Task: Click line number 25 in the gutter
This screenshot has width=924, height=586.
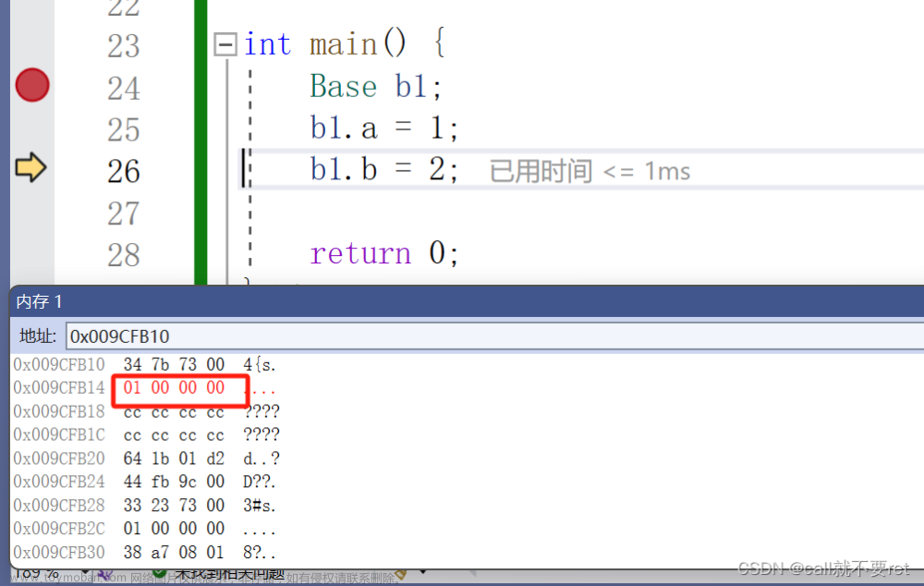Action: (x=123, y=129)
